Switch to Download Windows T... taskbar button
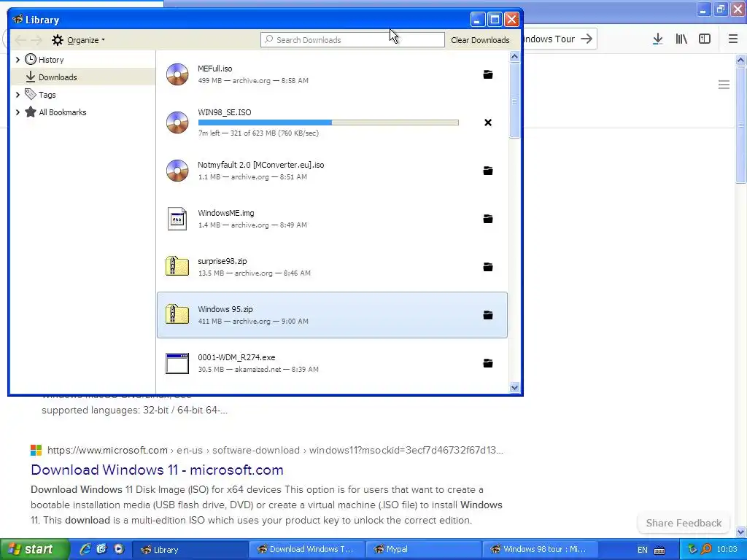 point(306,549)
